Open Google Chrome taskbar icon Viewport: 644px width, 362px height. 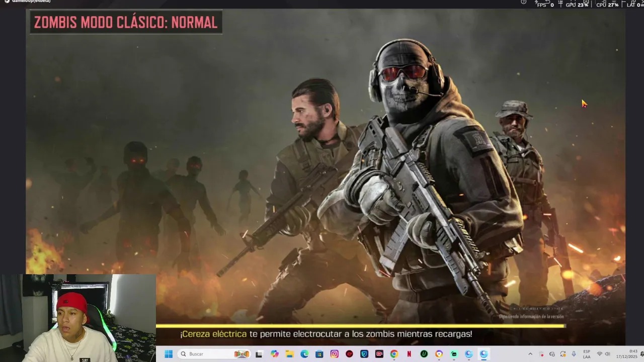coord(394,354)
